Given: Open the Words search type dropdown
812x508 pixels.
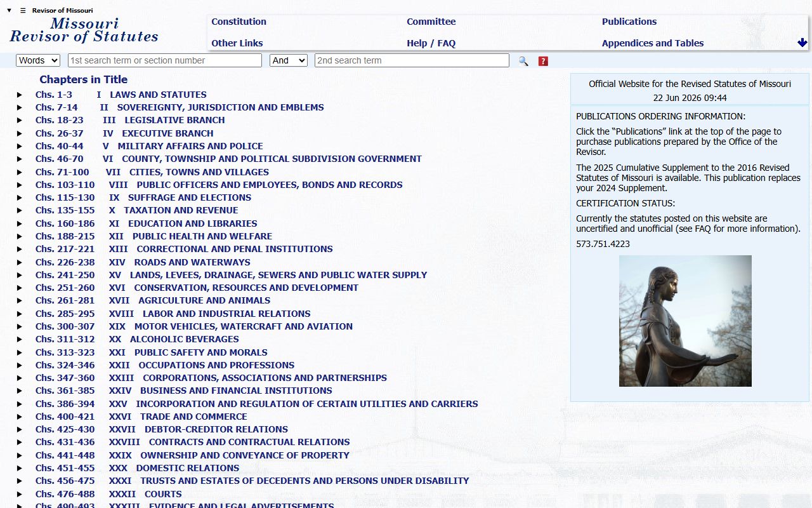Looking at the screenshot, I should coord(38,60).
